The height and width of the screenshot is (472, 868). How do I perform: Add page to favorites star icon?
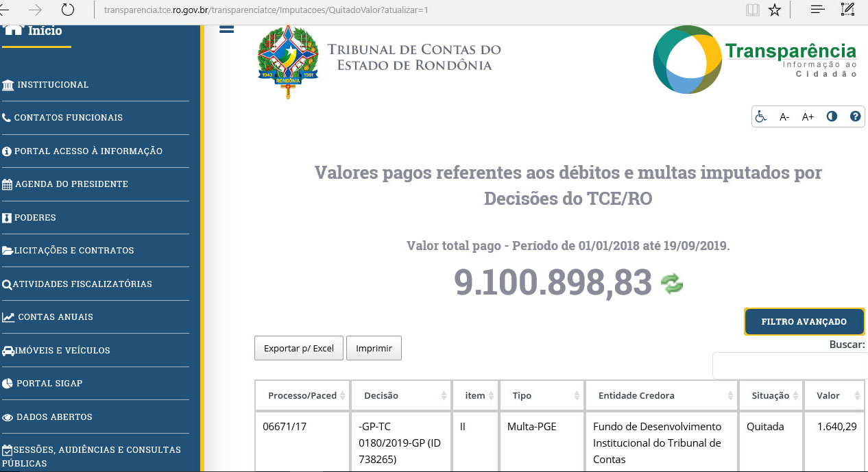click(x=775, y=10)
